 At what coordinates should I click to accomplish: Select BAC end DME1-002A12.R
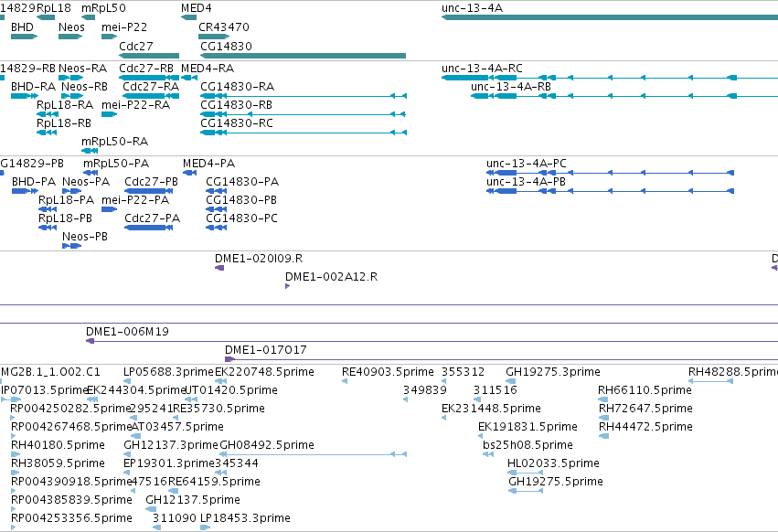[x=287, y=286]
